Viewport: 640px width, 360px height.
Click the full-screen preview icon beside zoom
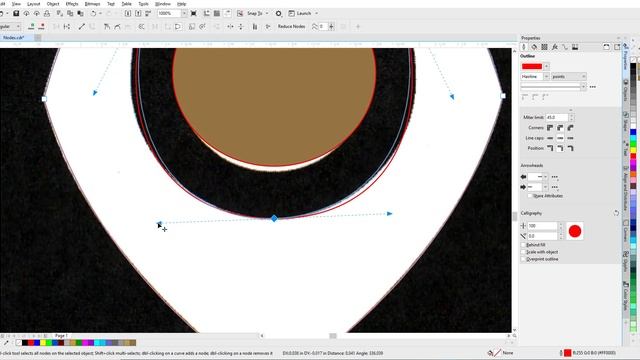[x=194, y=13]
